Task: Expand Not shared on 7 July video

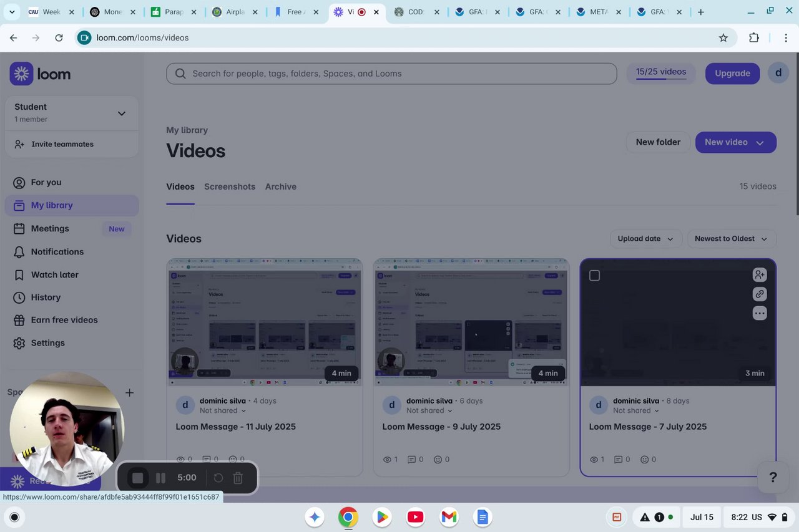Action: pyautogui.click(x=636, y=410)
